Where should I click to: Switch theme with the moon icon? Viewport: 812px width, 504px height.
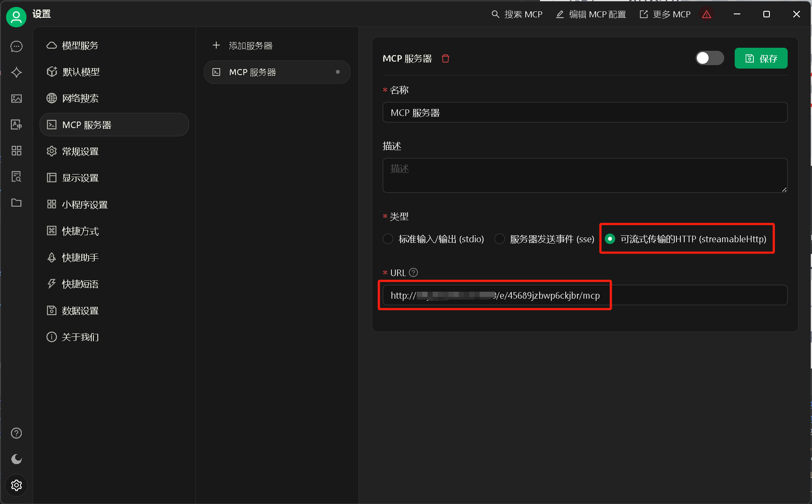click(x=17, y=459)
